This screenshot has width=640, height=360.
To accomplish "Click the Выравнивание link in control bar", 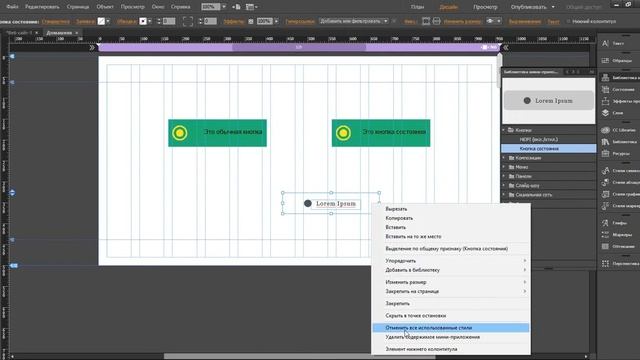I will (524, 21).
